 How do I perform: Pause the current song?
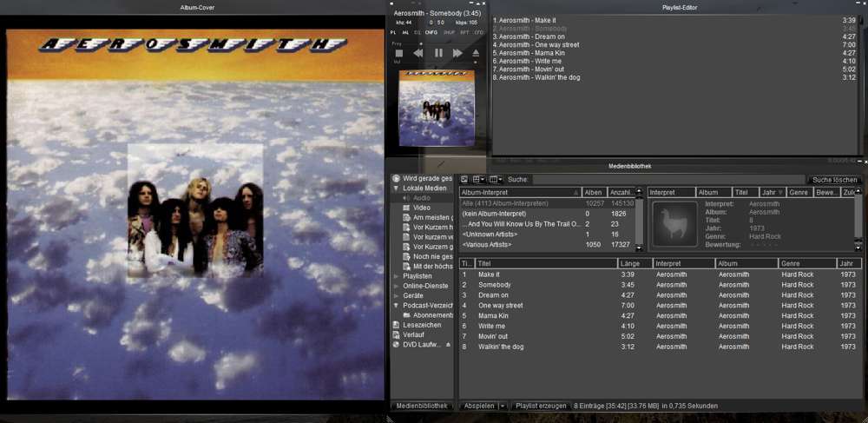click(438, 53)
